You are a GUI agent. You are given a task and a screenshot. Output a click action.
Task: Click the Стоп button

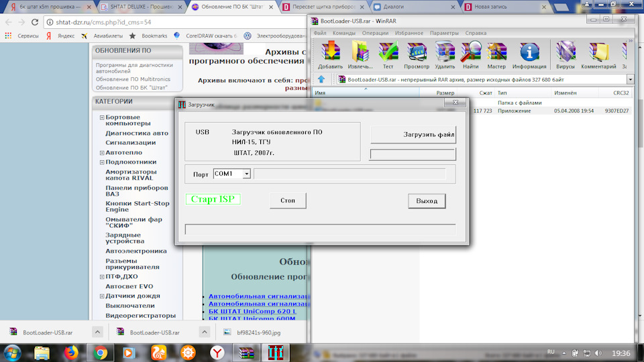coord(288,200)
